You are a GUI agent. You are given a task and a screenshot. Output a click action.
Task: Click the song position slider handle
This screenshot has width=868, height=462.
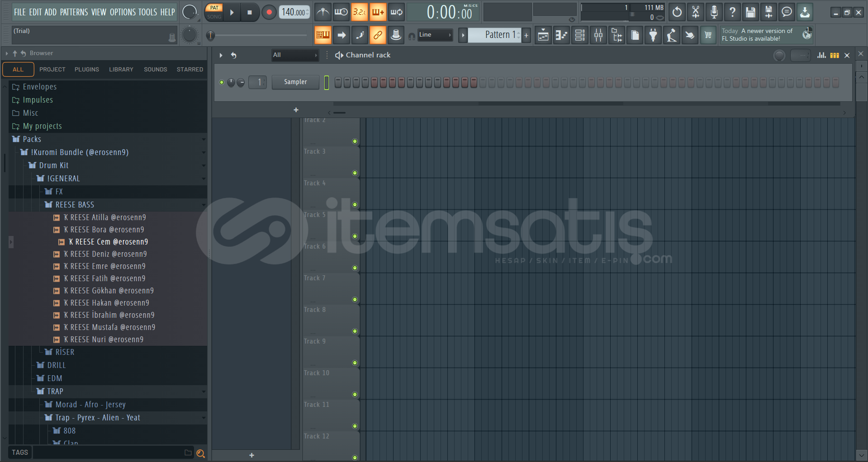tap(210, 35)
